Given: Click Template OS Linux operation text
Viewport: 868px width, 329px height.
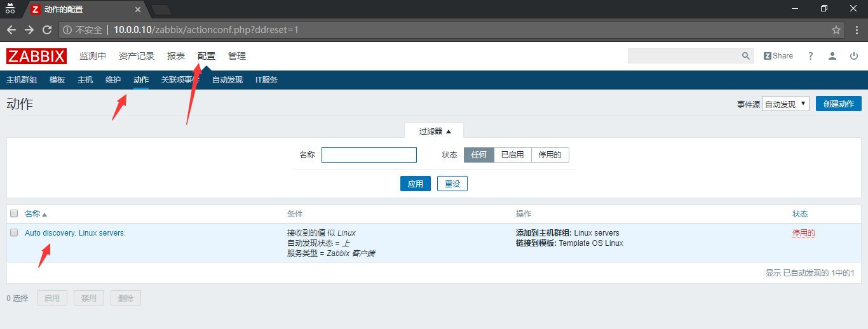Looking at the screenshot, I should (591, 243).
